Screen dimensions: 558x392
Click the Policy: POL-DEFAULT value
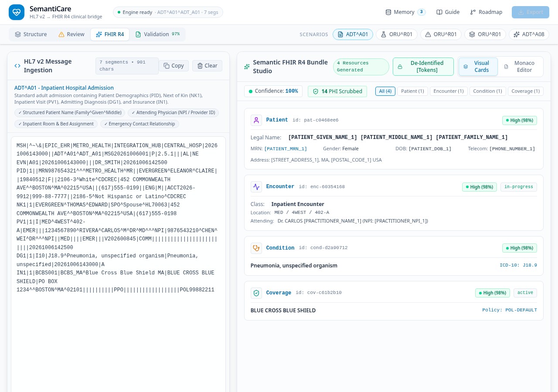click(x=510, y=310)
